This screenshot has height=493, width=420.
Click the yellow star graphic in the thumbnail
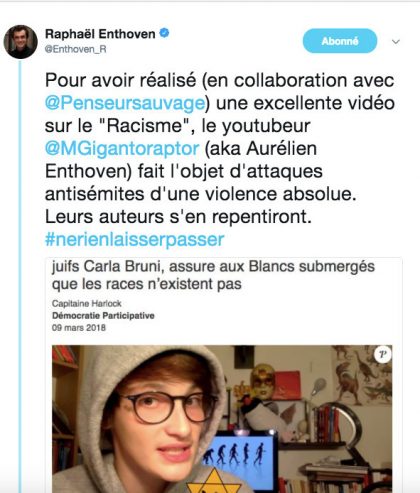(x=213, y=481)
